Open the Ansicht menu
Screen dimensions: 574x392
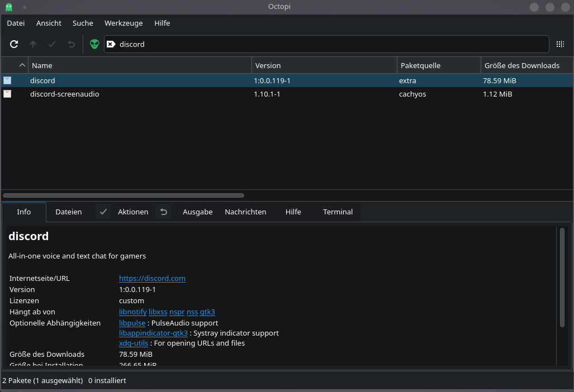(49, 23)
